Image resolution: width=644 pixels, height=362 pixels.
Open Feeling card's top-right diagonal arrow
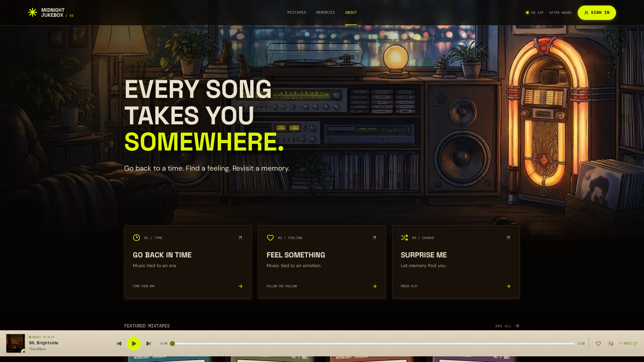(374, 238)
